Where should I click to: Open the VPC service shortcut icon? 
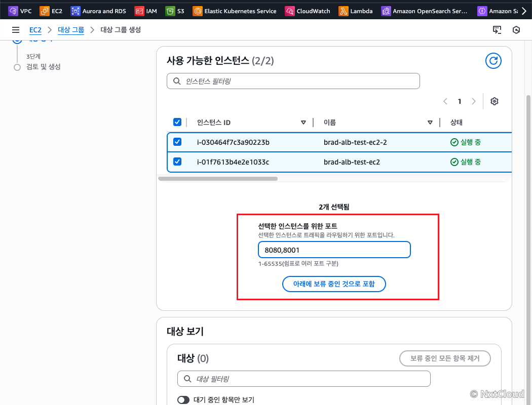(13, 11)
